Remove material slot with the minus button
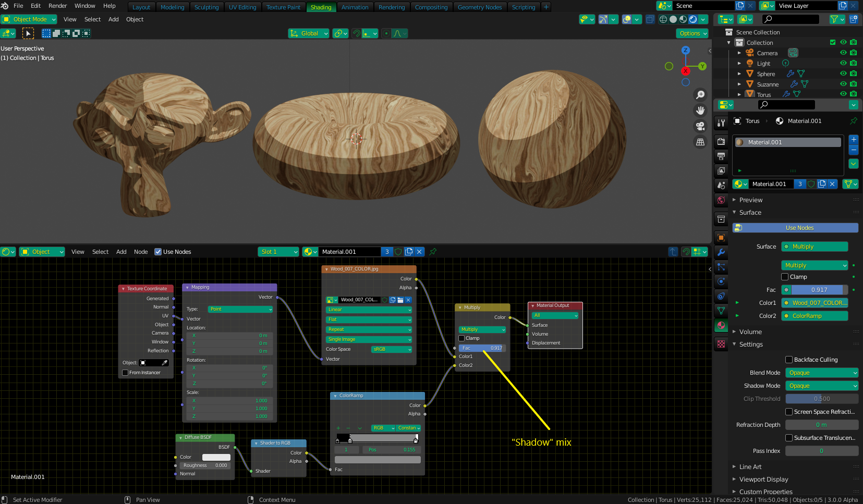The height and width of the screenshot is (504, 863). pyautogui.click(x=854, y=150)
